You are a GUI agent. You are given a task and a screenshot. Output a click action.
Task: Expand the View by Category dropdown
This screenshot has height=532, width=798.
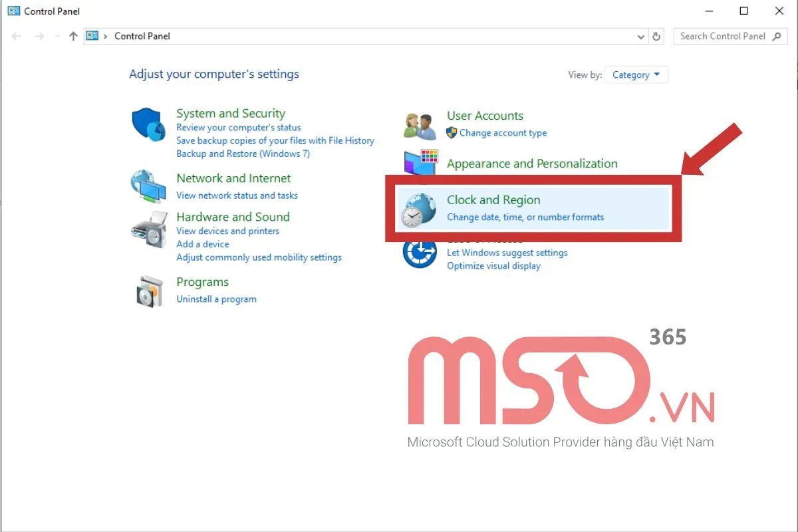click(636, 75)
